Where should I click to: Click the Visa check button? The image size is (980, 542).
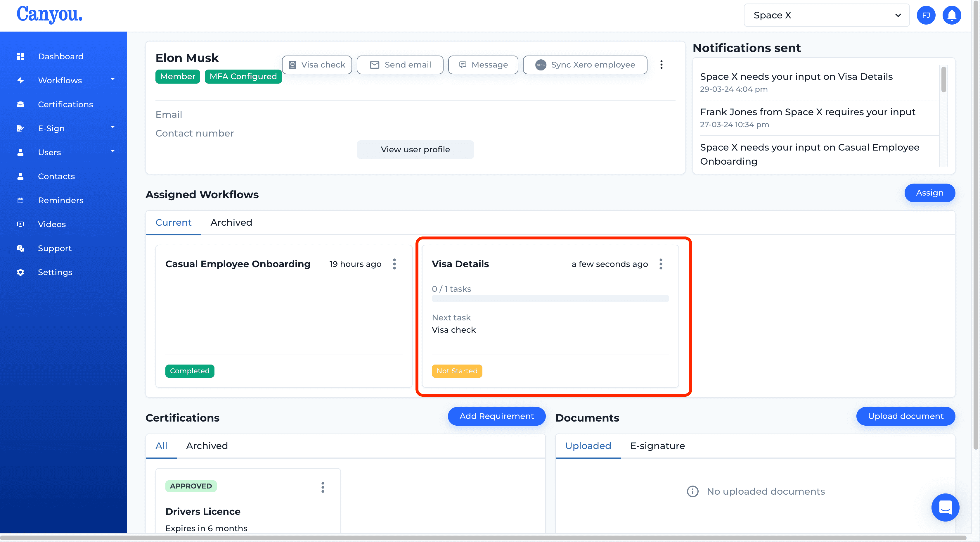click(x=317, y=65)
